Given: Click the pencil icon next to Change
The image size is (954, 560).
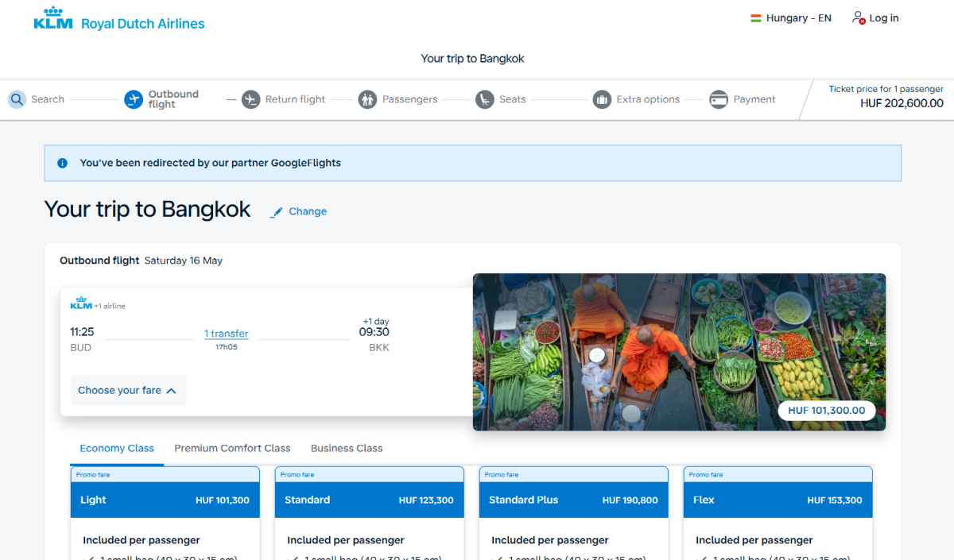Looking at the screenshot, I should point(277,212).
